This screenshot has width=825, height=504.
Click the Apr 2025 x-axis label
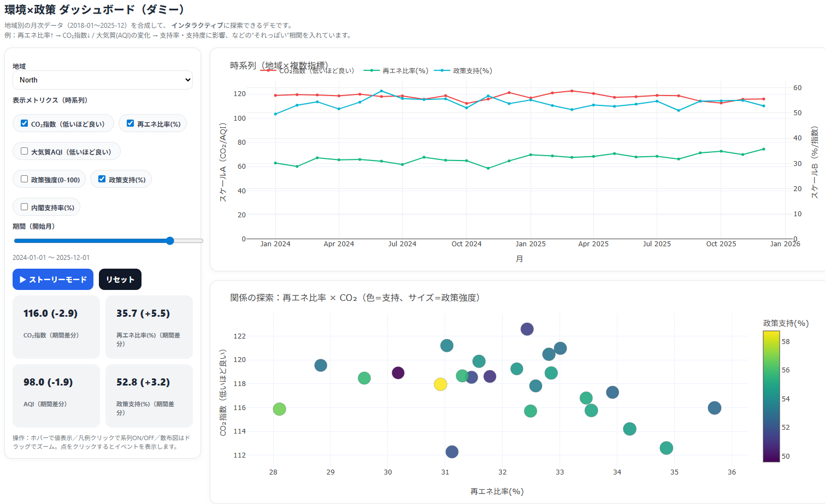pos(593,244)
